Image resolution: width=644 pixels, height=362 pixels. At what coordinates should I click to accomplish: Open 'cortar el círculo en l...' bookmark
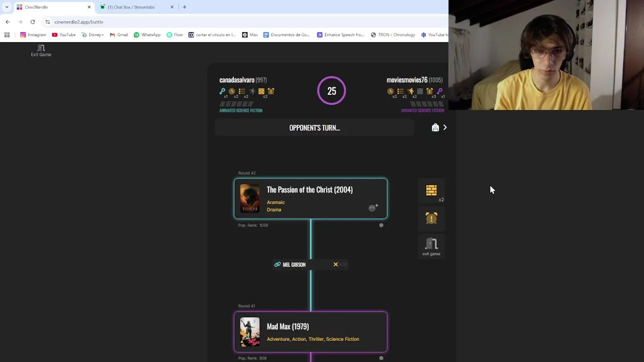pyautogui.click(x=212, y=35)
